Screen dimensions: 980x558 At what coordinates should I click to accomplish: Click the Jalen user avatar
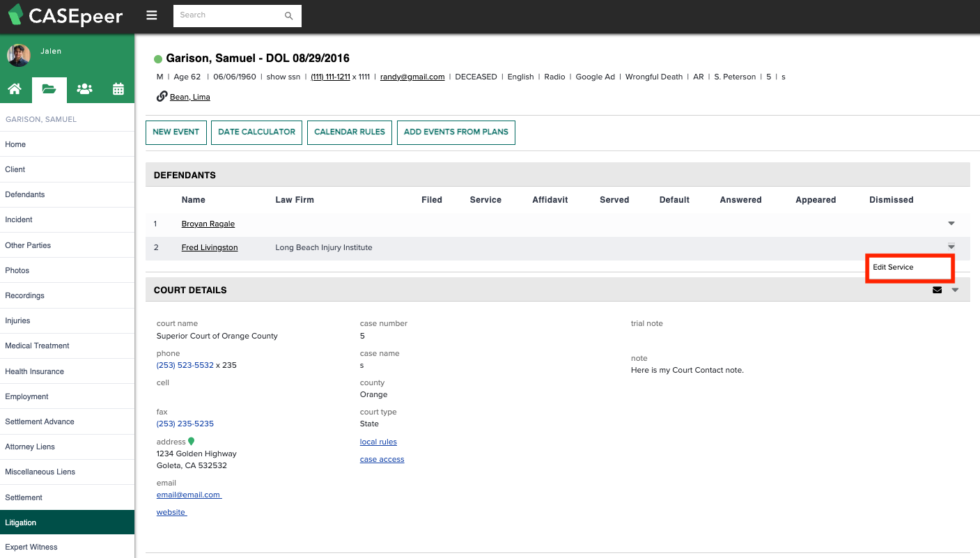(19, 56)
